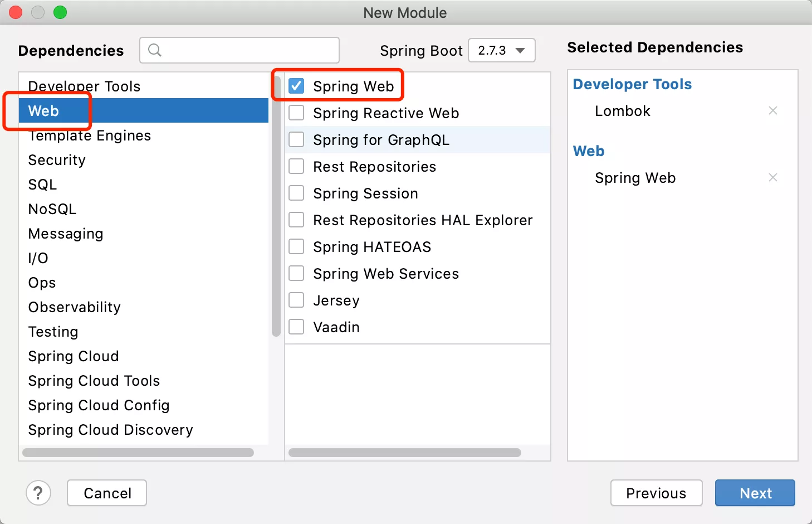
Task: Check the Spring Web Services option
Action: pos(296,273)
